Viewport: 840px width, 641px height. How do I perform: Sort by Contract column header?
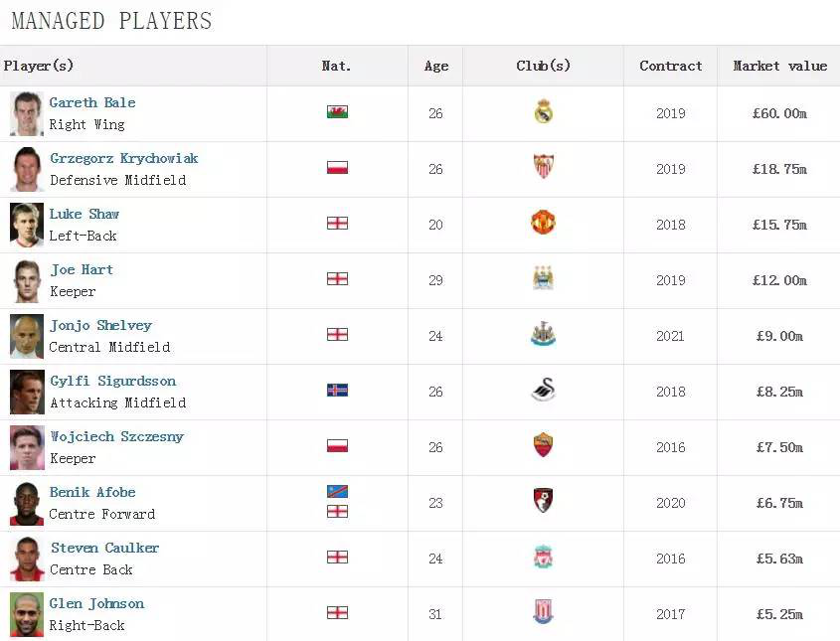tap(670, 66)
